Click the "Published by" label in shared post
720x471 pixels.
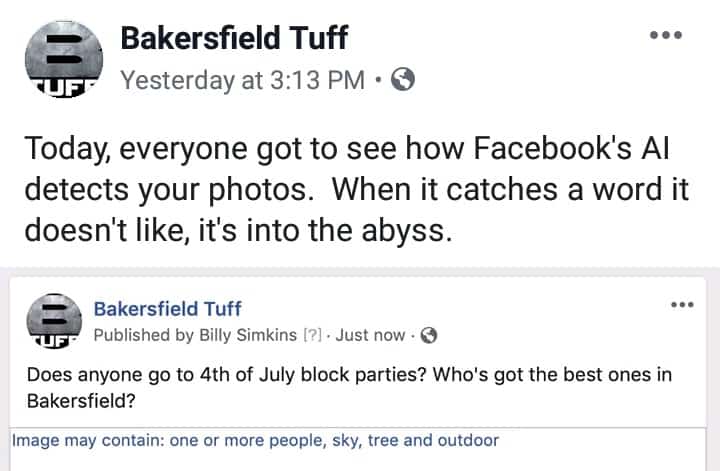[x=144, y=336]
